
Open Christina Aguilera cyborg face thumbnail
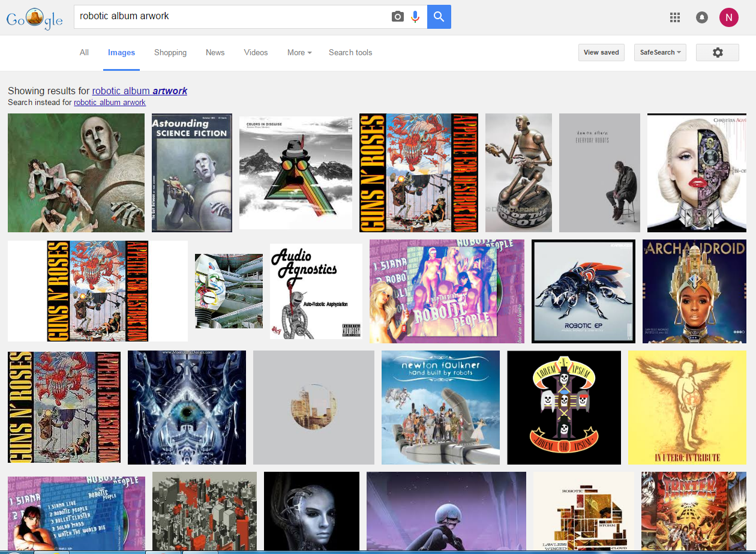point(697,173)
